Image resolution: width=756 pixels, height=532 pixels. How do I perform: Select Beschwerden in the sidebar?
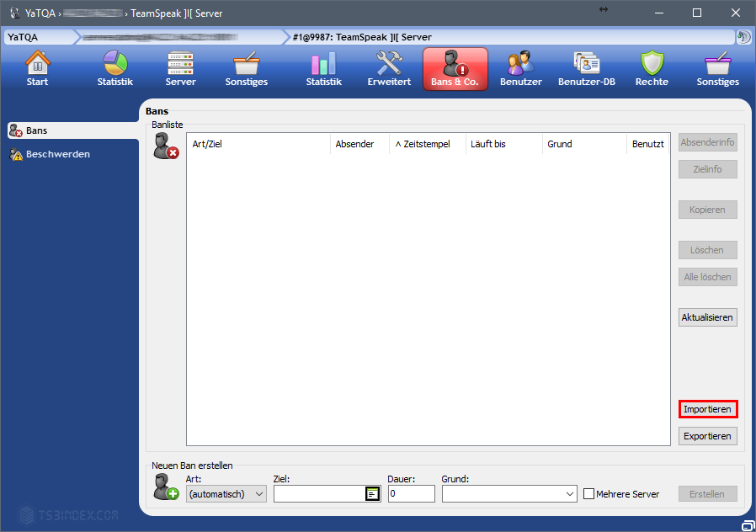tap(57, 154)
